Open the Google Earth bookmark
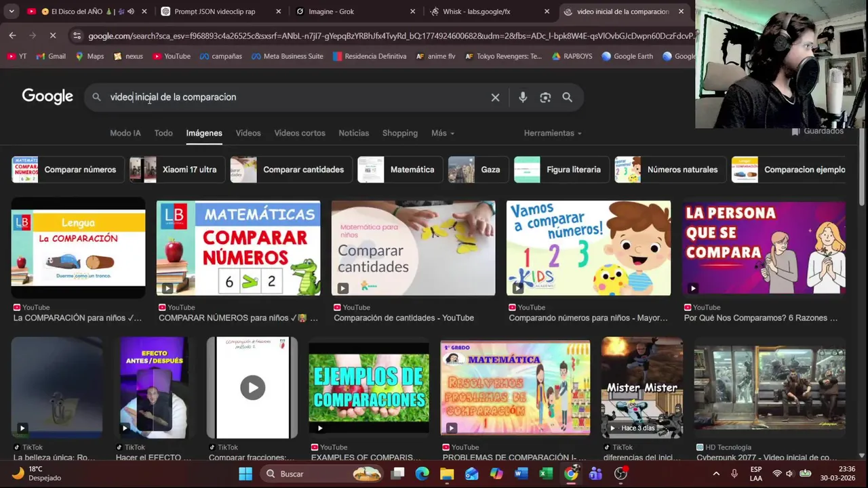Screen dimensions: 868x488 coord(627,56)
